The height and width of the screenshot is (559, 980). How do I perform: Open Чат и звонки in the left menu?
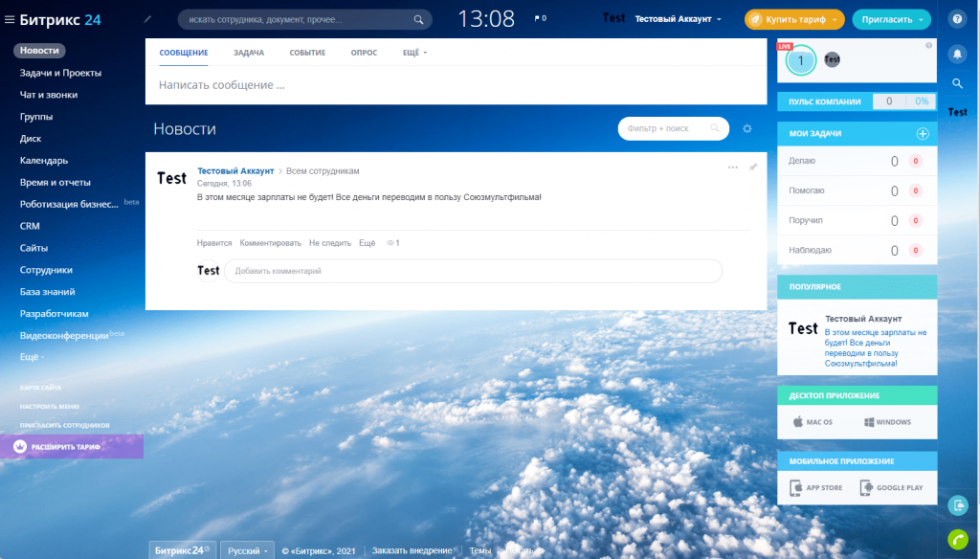pos(49,95)
